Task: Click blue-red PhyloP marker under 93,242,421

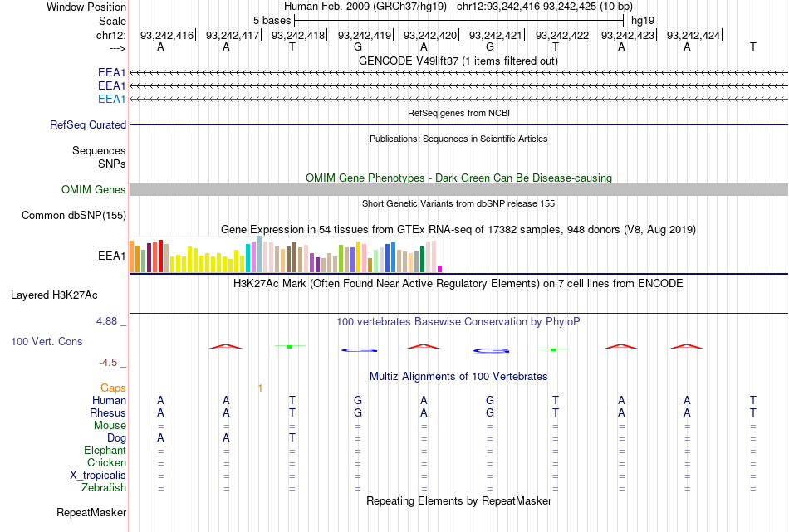Action: pyautogui.click(x=491, y=350)
